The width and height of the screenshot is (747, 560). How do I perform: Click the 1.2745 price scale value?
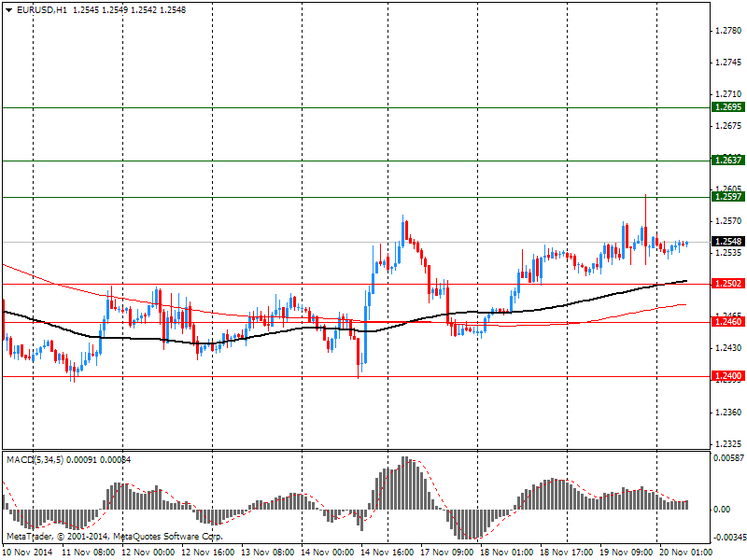tap(729, 63)
